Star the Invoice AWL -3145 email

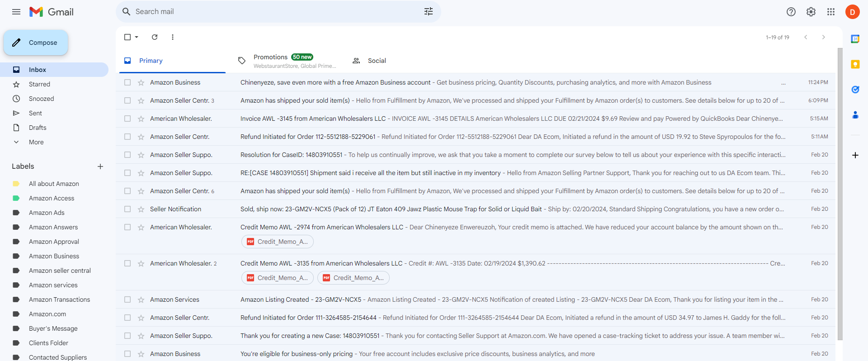click(x=141, y=119)
